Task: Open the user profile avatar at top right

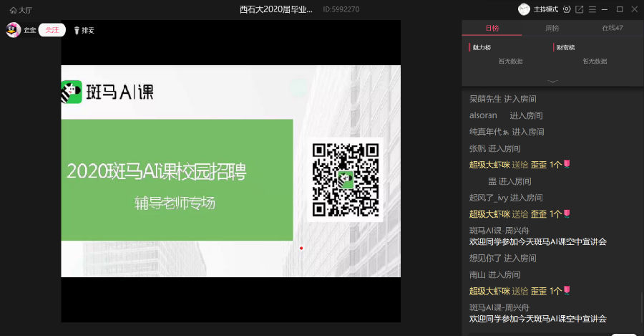Action: click(x=524, y=9)
